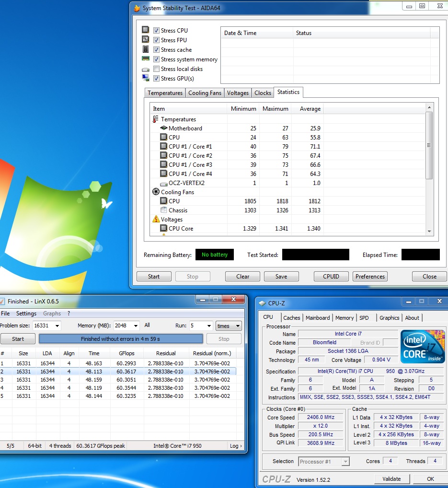Image resolution: width=448 pixels, height=488 pixels.
Task: Open the Graphics tab in CPU-Z
Action: click(x=389, y=318)
